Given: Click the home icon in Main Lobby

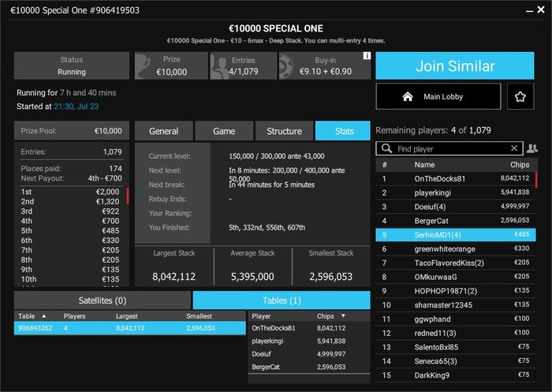Looking at the screenshot, I should [x=408, y=96].
